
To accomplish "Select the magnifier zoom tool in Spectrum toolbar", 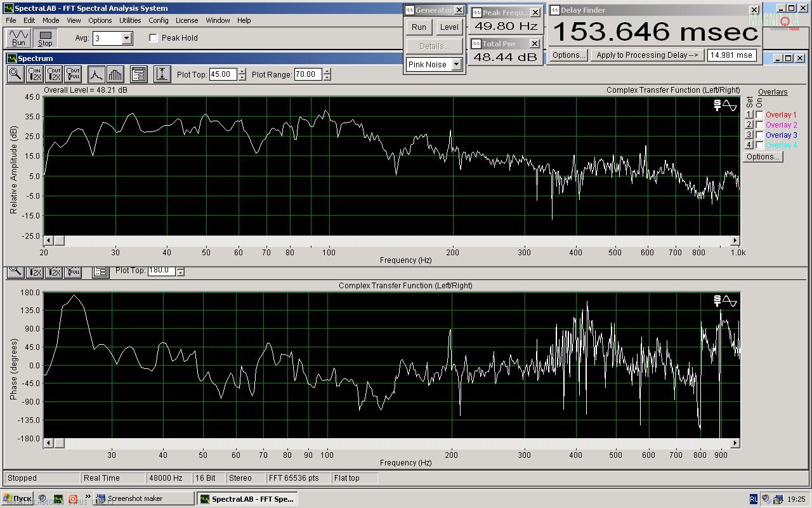I will (x=15, y=74).
